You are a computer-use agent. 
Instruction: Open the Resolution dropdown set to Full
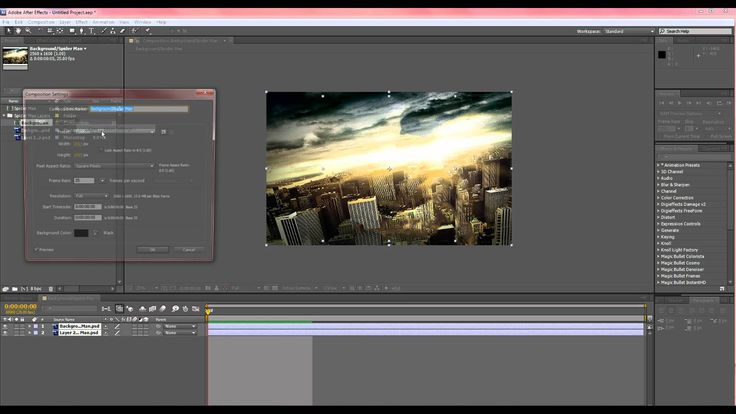point(92,196)
